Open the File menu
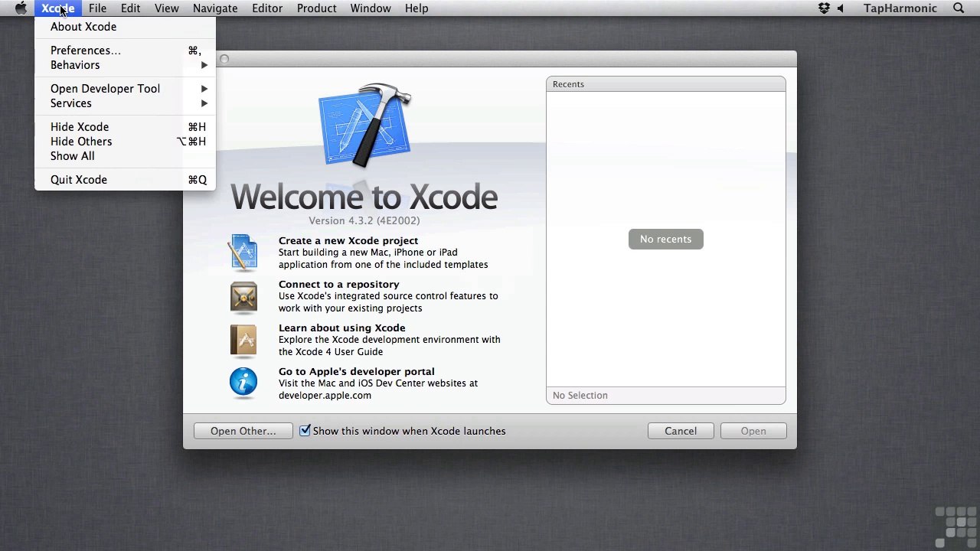 97,8
